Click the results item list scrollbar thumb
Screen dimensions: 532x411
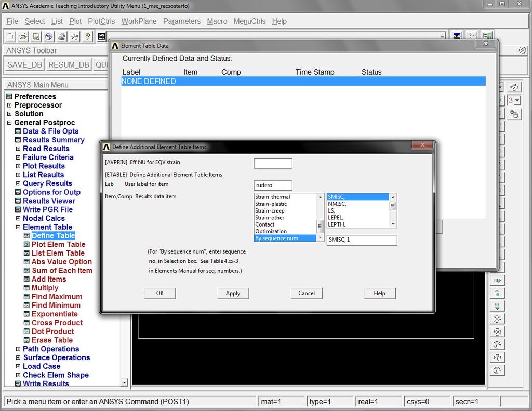[x=320, y=226]
